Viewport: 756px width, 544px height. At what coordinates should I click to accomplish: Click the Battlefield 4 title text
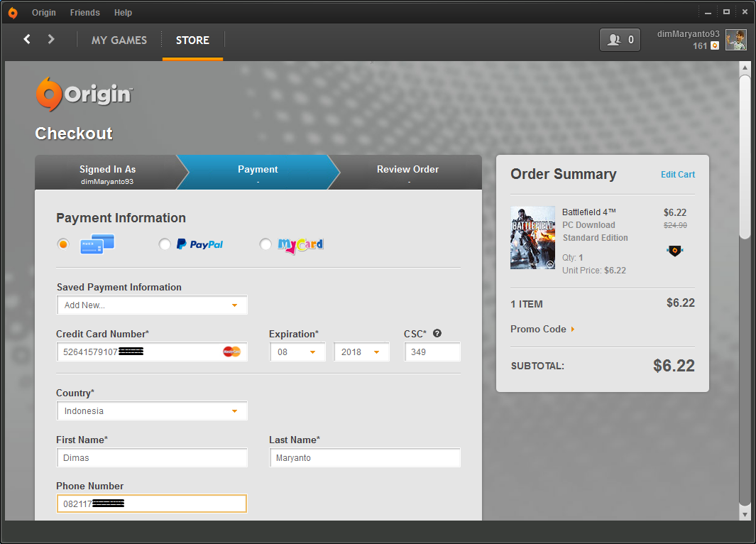pos(588,212)
